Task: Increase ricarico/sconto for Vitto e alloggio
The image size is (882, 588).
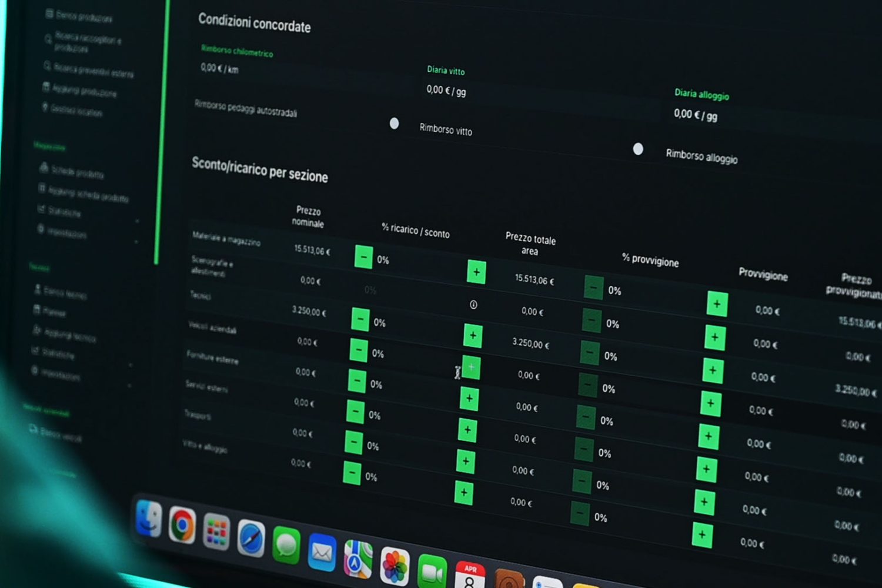Action: click(464, 493)
